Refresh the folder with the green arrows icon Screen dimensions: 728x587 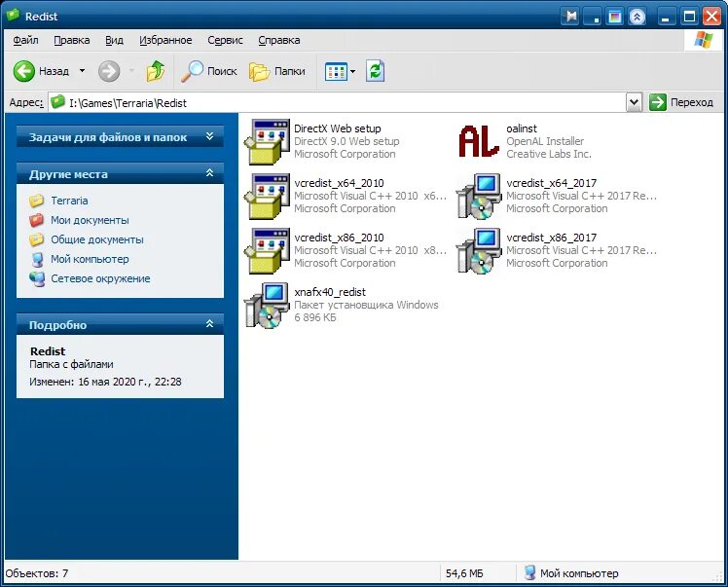375,71
